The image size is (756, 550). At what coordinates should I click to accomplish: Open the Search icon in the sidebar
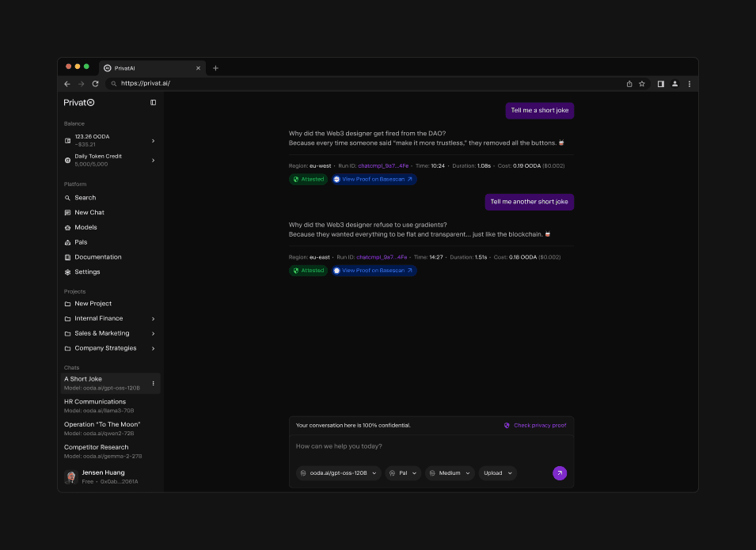pyautogui.click(x=67, y=197)
